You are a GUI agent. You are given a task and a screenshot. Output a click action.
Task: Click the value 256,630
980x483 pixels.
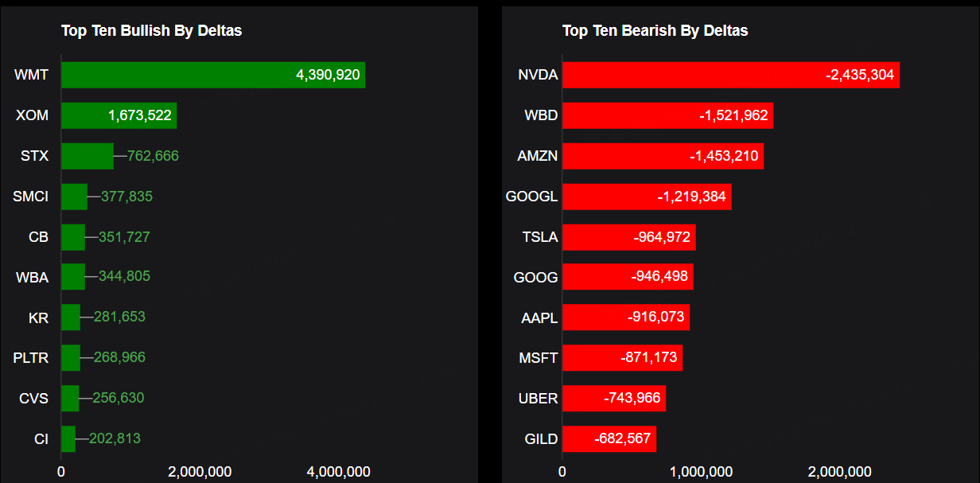click(119, 398)
